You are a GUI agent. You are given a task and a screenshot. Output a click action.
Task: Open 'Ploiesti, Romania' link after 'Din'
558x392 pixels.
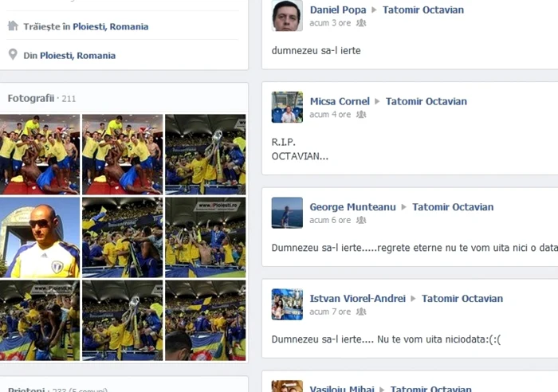[77, 56]
